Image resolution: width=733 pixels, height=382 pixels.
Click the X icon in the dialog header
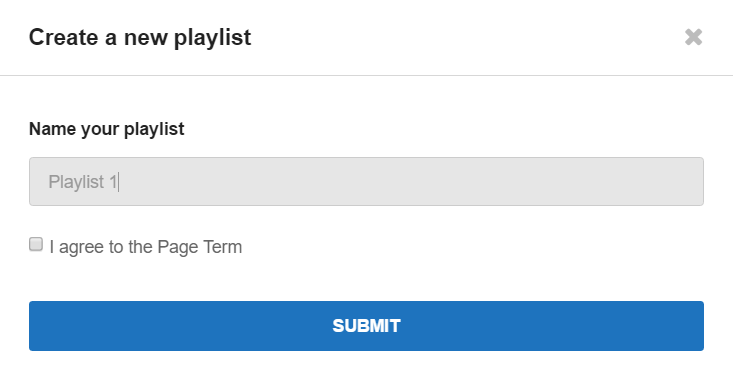tap(693, 37)
